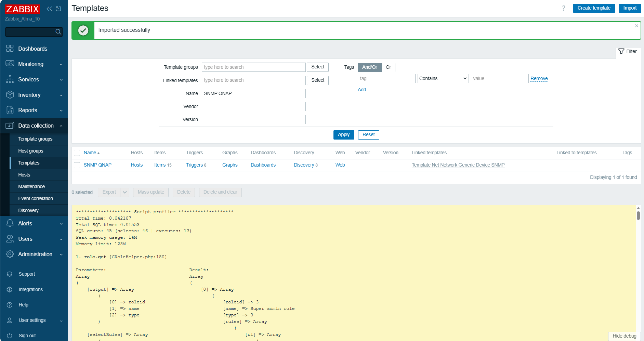The width and height of the screenshot is (644, 341).
Task: Open Host groups submenu item
Action: pos(30,151)
